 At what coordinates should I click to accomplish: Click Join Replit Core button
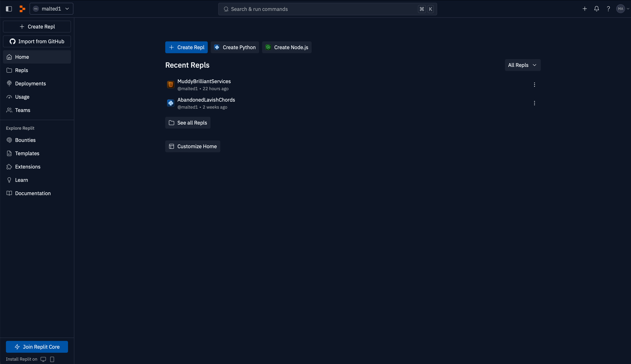pyautogui.click(x=37, y=347)
